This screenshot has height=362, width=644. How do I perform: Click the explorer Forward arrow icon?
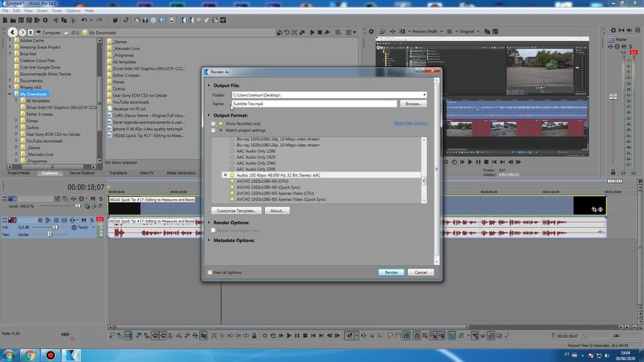click(x=23, y=32)
